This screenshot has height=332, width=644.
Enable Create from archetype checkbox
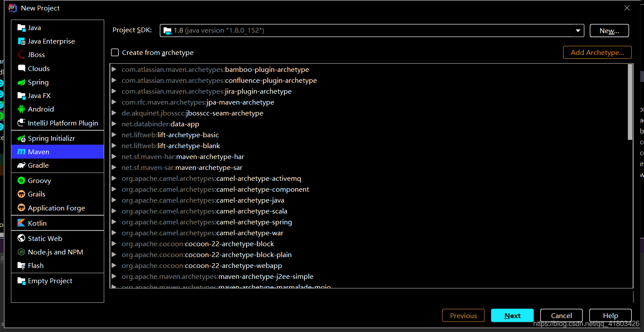click(x=115, y=53)
